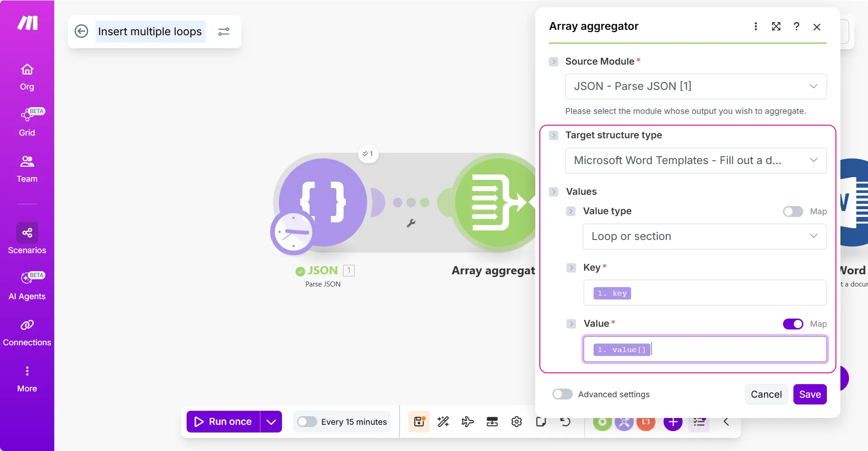Open the Source Module dropdown
The width and height of the screenshot is (868, 451).
pyautogui.click(x=696, y=86)
